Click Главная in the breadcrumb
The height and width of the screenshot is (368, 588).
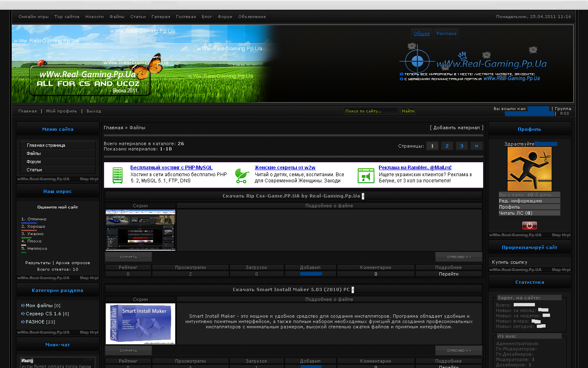(x=114, y=128)
